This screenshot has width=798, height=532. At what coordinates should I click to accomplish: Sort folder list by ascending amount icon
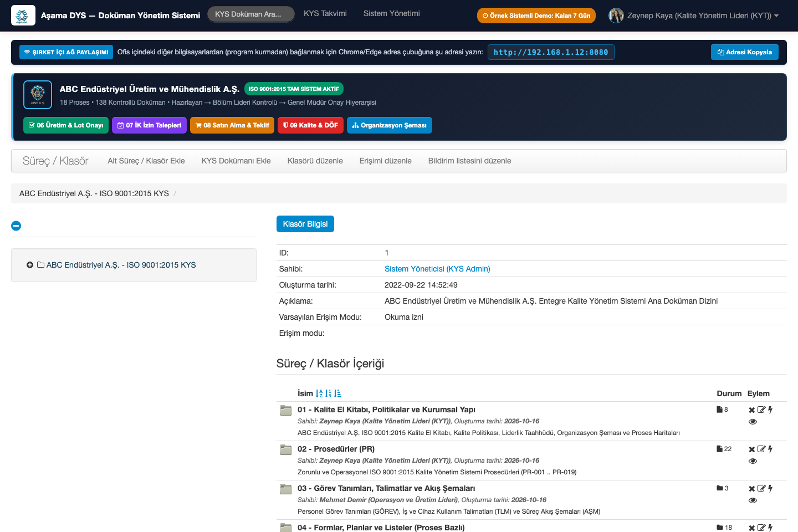337,393
